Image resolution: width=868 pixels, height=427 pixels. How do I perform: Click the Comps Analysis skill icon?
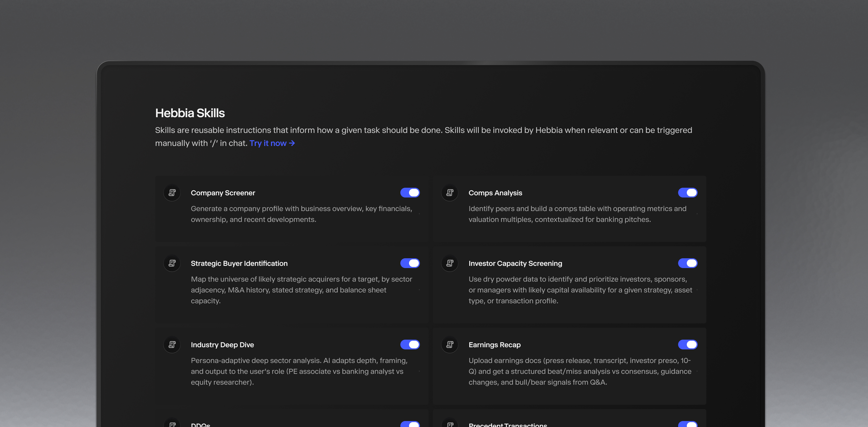(449, 193)
